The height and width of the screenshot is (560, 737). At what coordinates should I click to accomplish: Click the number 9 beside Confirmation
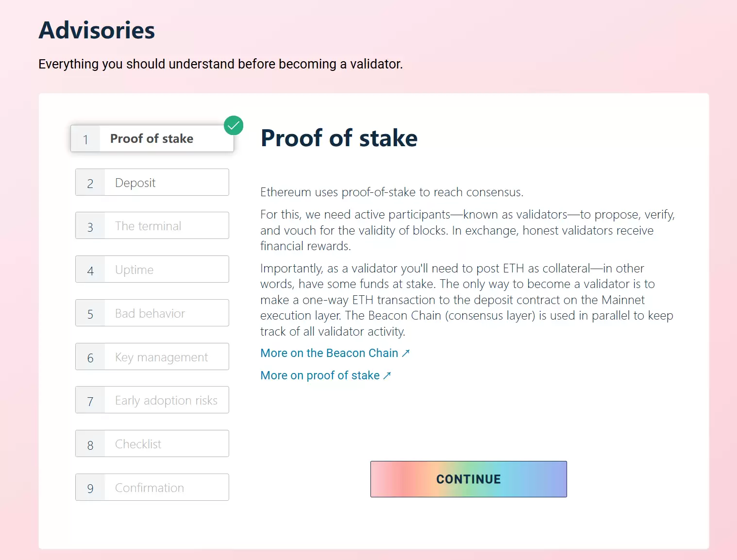pos(90,489)
